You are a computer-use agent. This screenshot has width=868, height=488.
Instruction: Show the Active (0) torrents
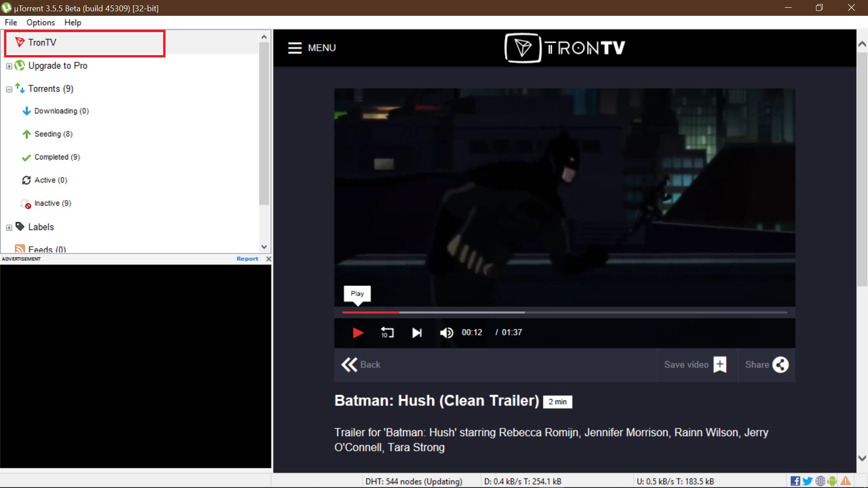point(51,180)
